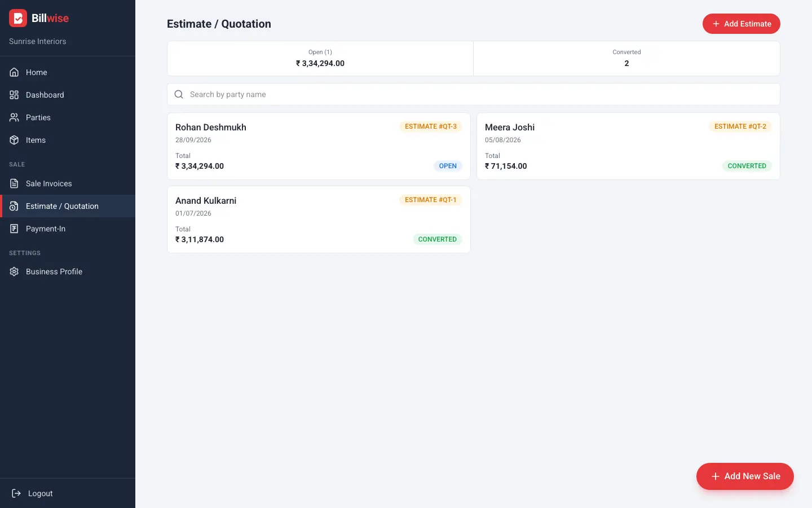Click the Sale Invoices document icon

14,183
